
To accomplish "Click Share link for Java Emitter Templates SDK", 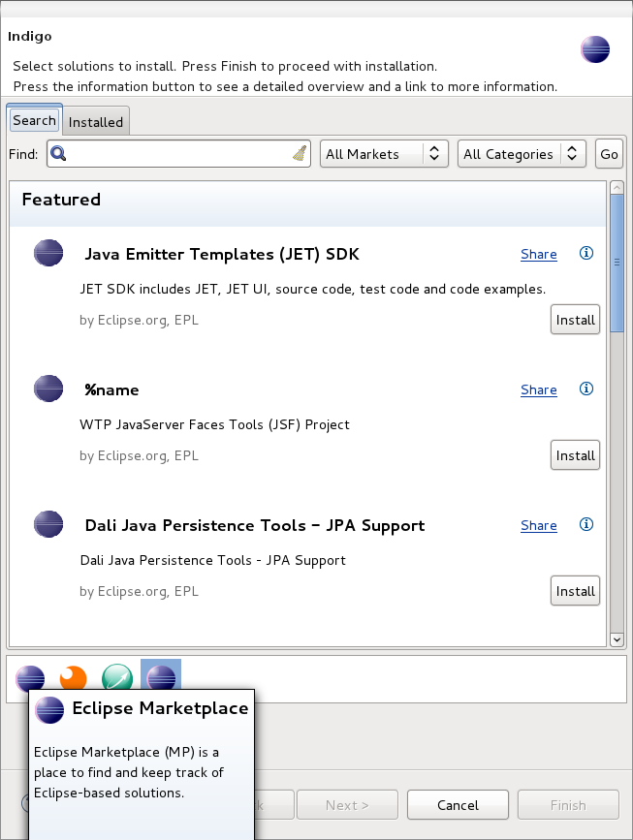I will coord(539,254).
